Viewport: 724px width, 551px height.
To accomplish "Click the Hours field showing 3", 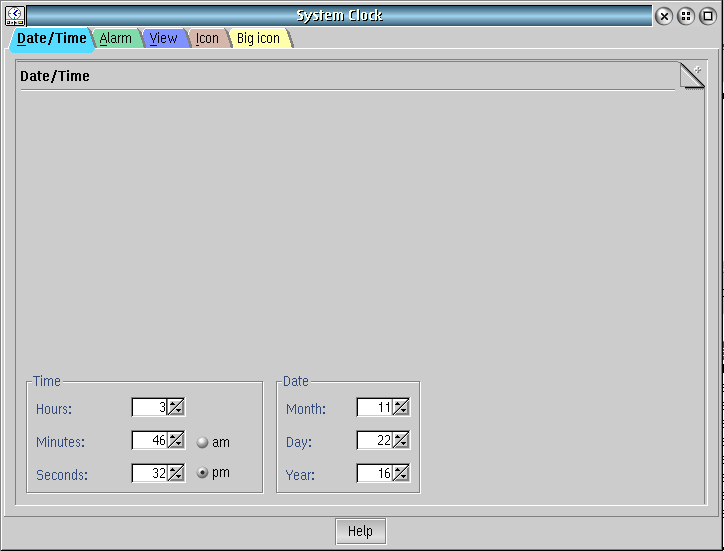I will click(x=150, y=407).
